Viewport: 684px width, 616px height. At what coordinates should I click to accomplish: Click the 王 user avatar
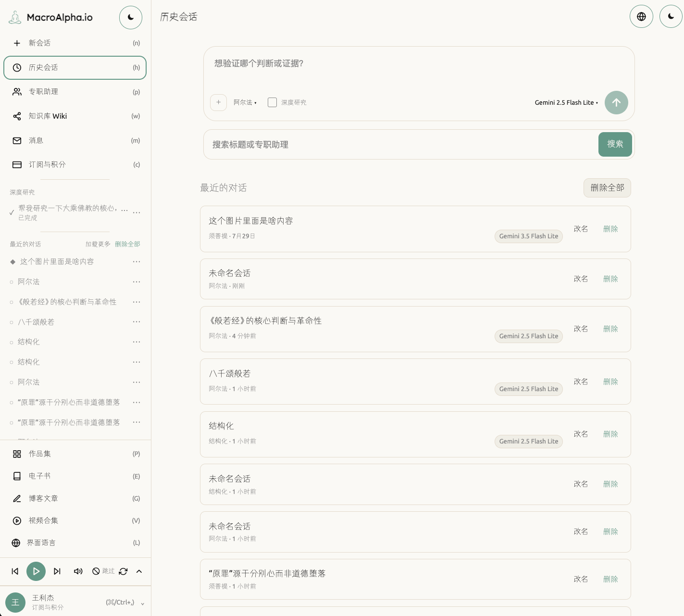pos(15,603)
